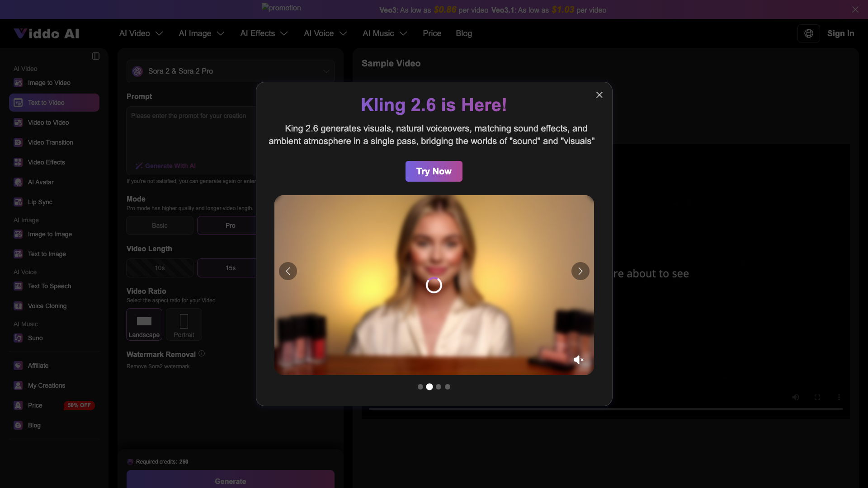Open Blog from top navigation
868x488 pixels.
click(x=464, y=33)
